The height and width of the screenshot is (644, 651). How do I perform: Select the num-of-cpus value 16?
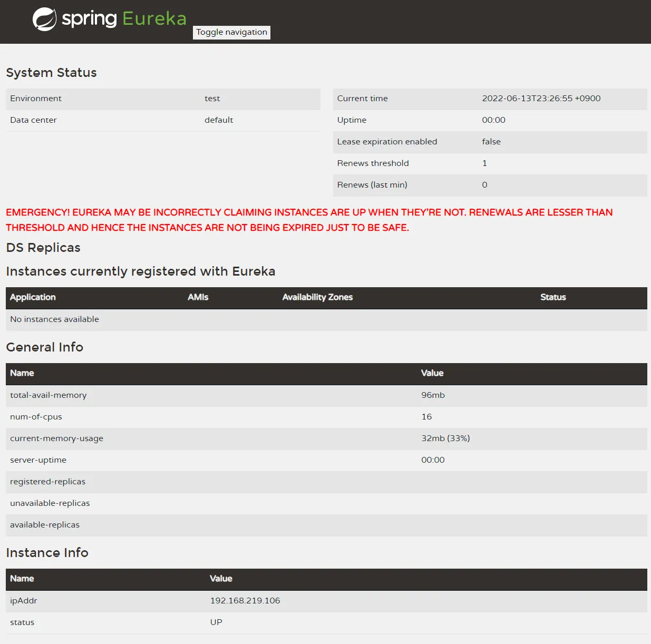pos(426,417)
